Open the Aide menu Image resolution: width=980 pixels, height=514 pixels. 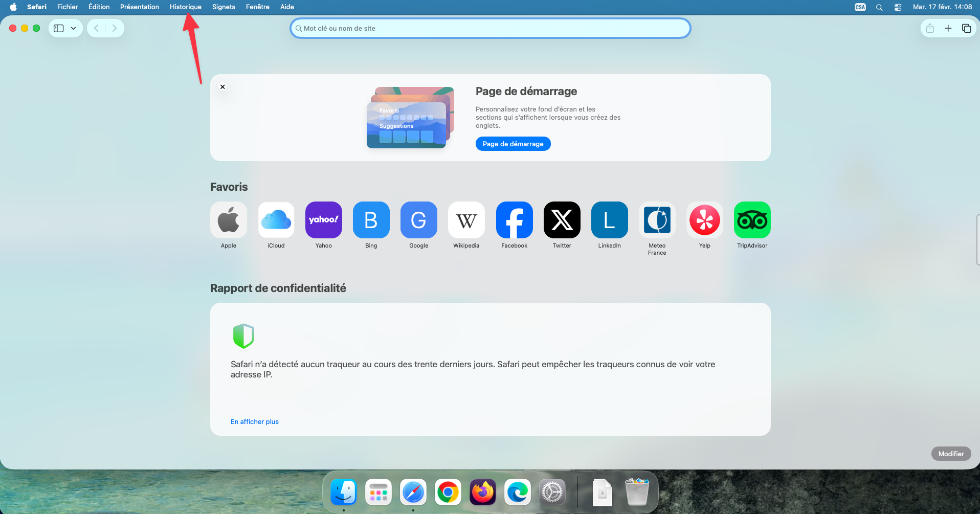[287, 7]
